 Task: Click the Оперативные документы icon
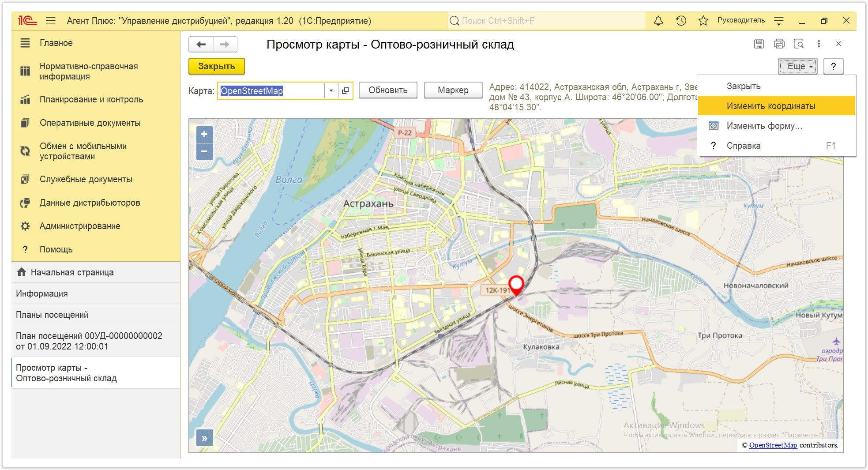[25, 123]
